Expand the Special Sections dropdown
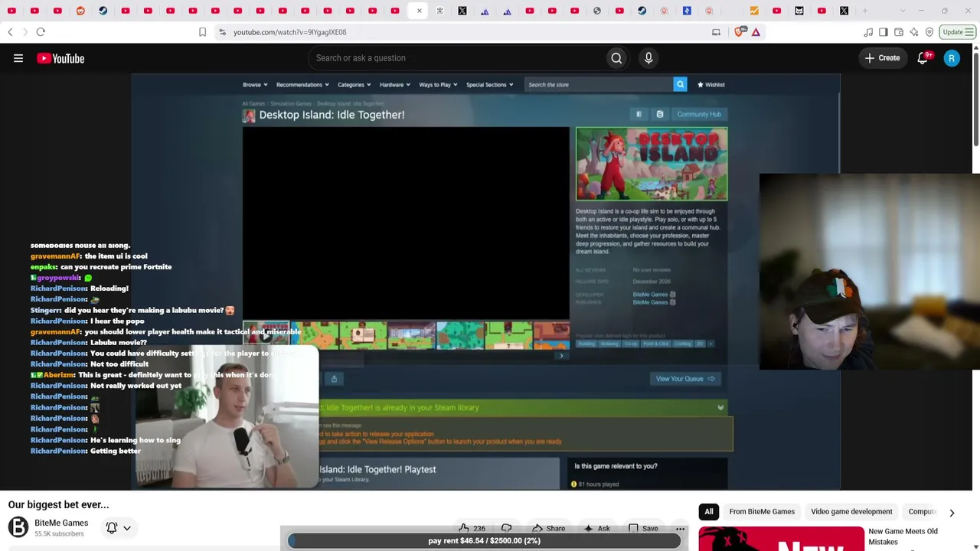Image resolution: width=980 pixels, height=551 pixels. pyautogui.click(x=490, y=85)
